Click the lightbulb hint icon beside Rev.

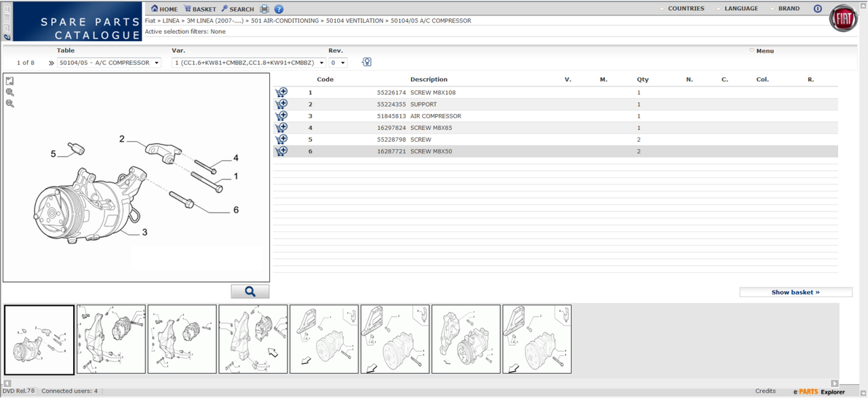[x=366, y=62]
